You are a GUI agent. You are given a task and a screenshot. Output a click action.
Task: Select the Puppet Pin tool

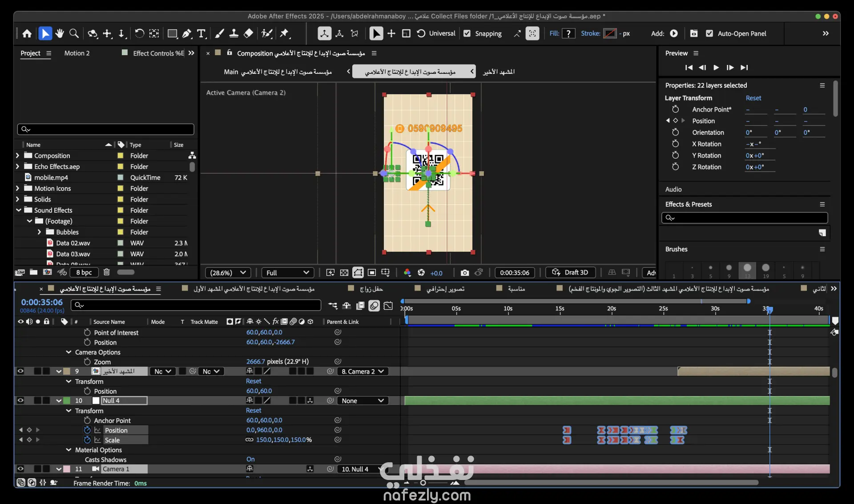click(285, 33)
